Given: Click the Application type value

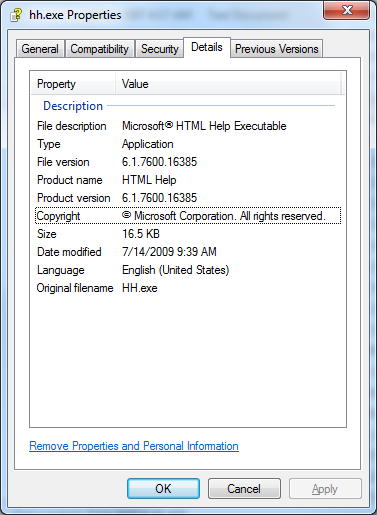Looking at the screenshot, I should 148,144.
